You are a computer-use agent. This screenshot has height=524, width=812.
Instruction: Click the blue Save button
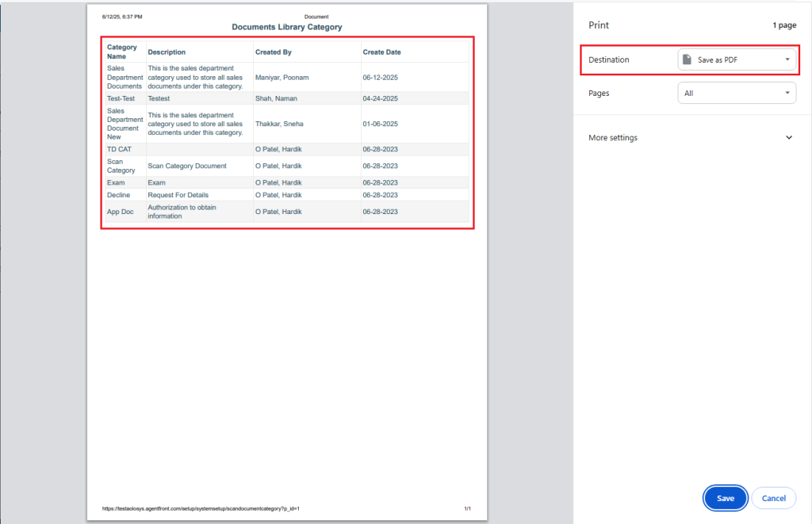pos(725,499)
